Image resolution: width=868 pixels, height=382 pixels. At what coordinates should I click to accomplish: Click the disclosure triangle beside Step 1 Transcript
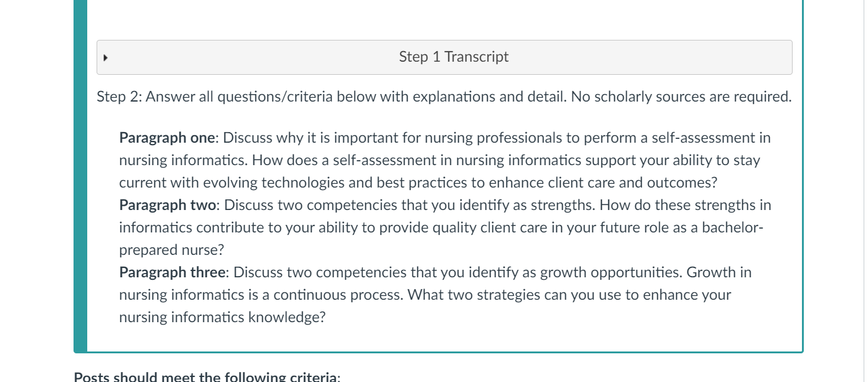click(x=104, y=57)
